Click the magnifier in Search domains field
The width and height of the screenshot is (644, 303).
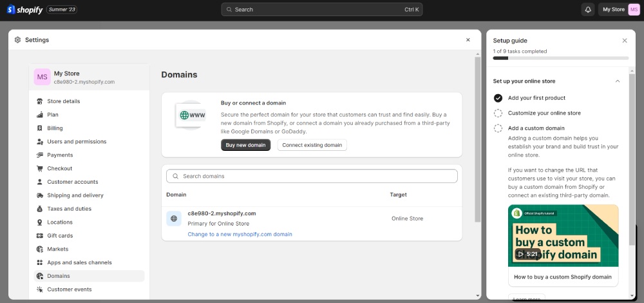175,176
